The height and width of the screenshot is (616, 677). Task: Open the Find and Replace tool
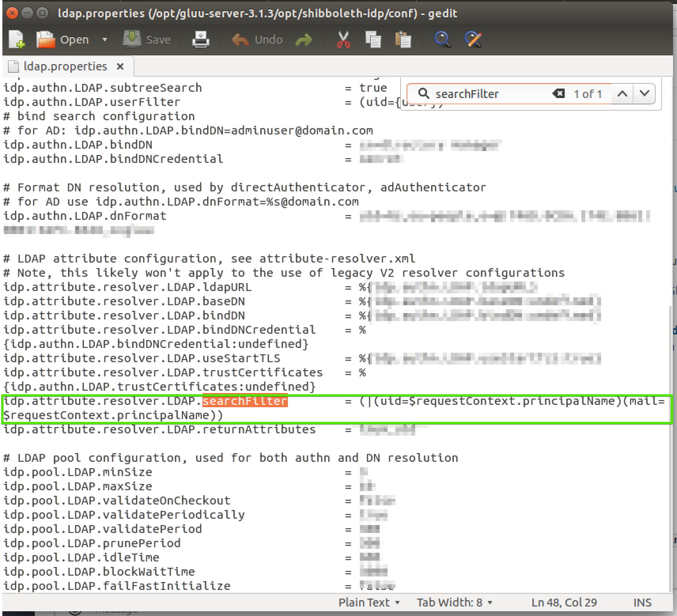pos(473,39)
